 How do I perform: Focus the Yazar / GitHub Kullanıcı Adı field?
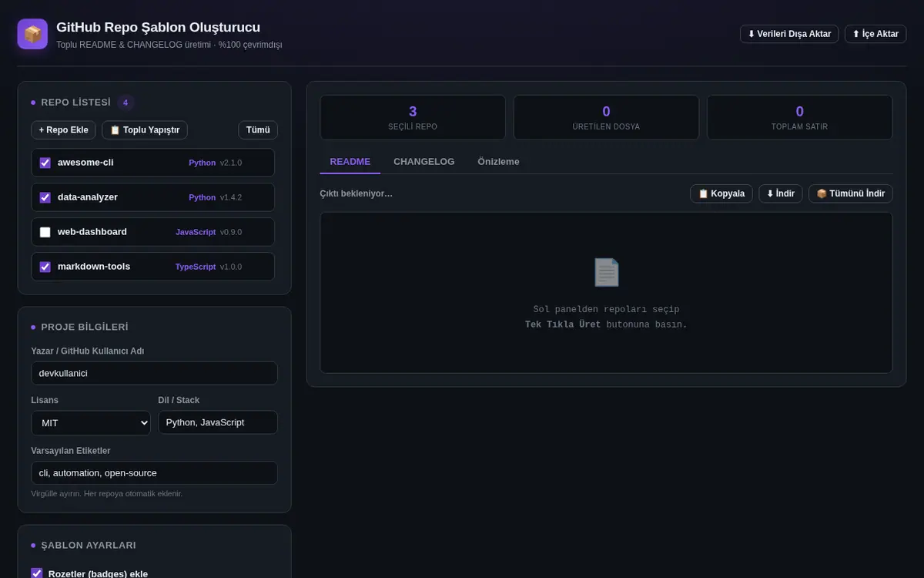click(x=154, y=373)
